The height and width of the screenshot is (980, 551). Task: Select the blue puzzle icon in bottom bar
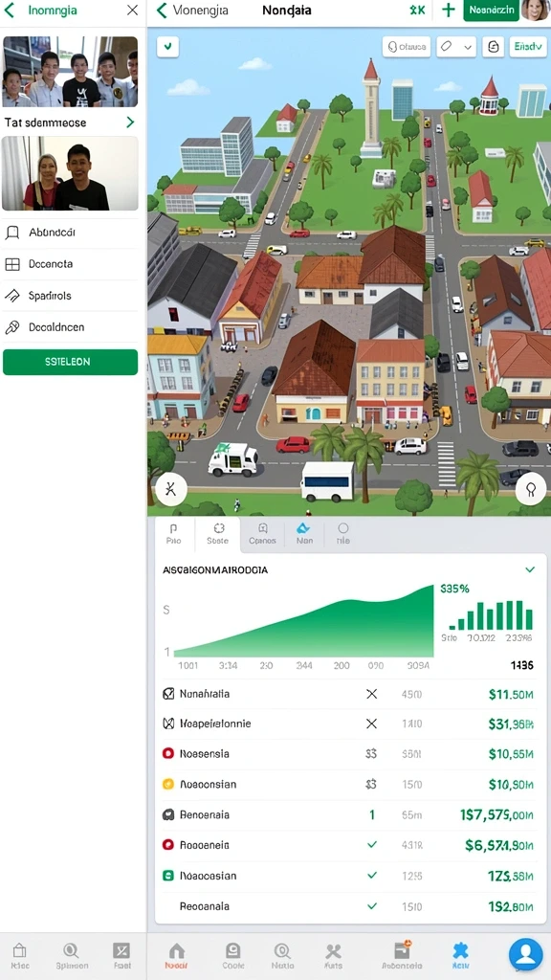460,951
